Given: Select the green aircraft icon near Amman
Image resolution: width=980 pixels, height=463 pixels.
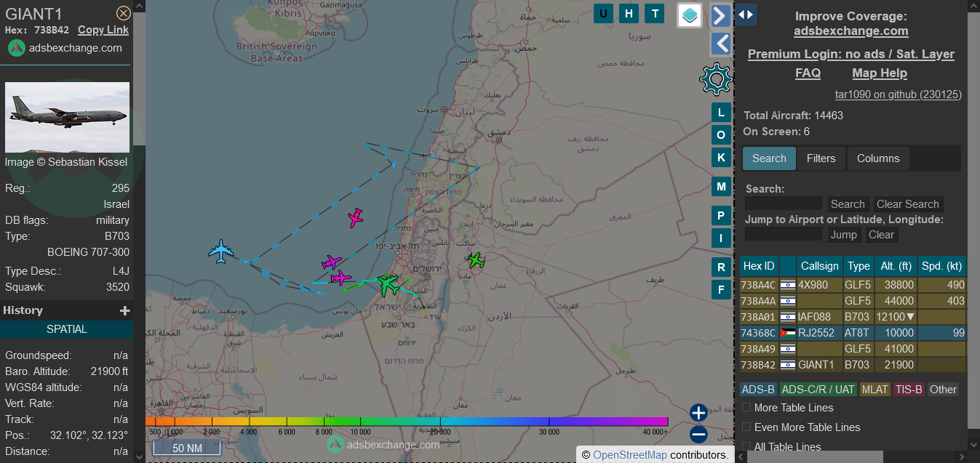Looking at the screenshot, I should tap(476, 259).
